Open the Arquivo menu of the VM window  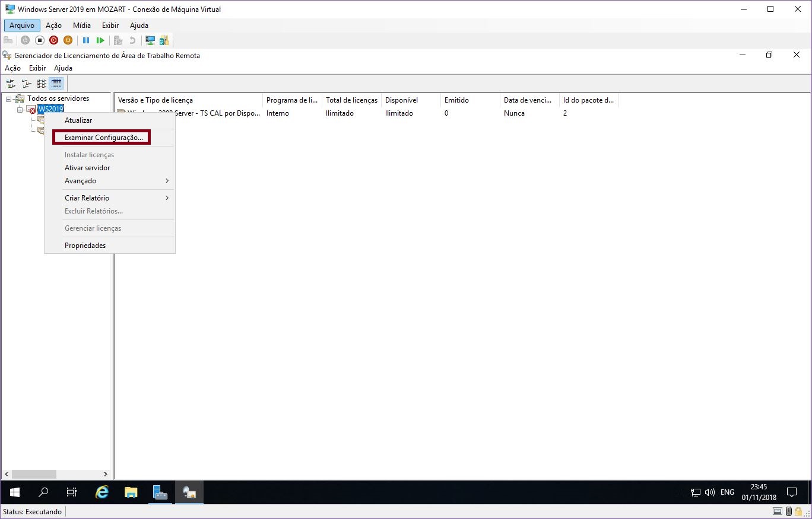22,26
